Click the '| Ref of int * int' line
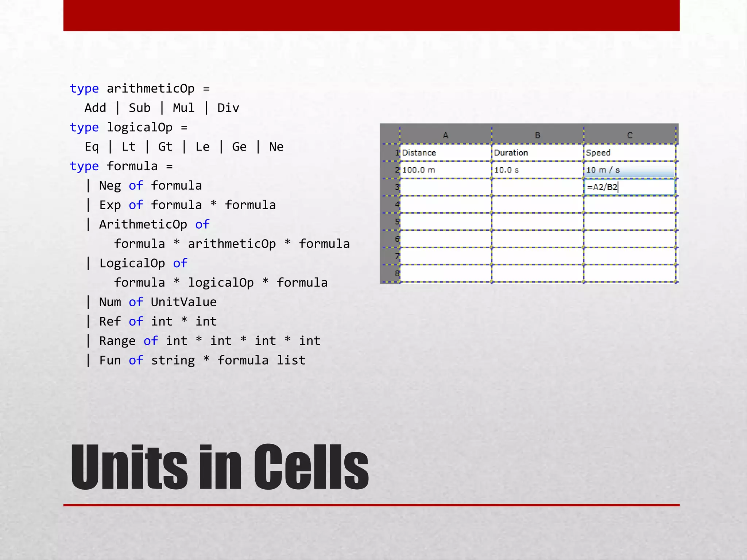The width and height of the screenshot is (747, 560). tap(151, 321)
